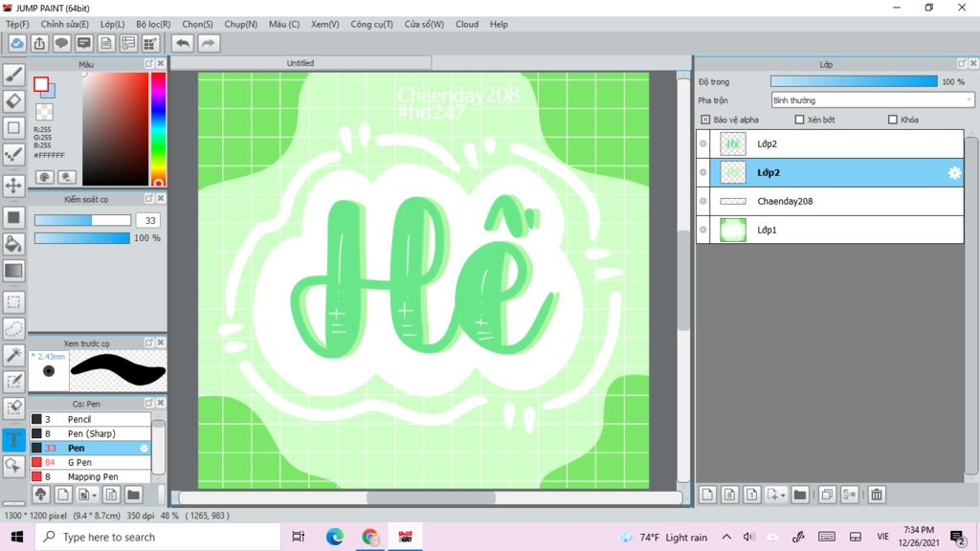Open the Lớp(L) menu
This screenshot has width=980, height=551.
click(x=113, y=24)
